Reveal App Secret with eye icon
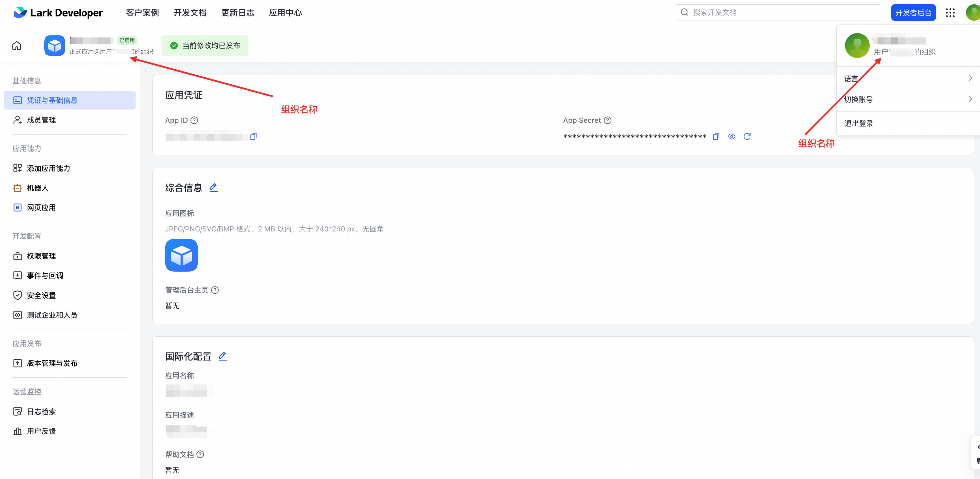This screenshot has height=479, width=980. click(732, 136)
